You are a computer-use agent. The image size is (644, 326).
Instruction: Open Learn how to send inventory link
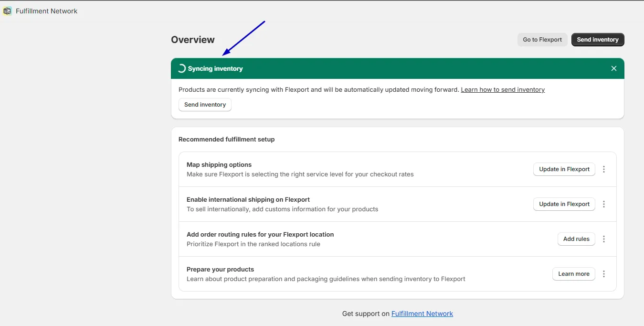pos(503,89)
